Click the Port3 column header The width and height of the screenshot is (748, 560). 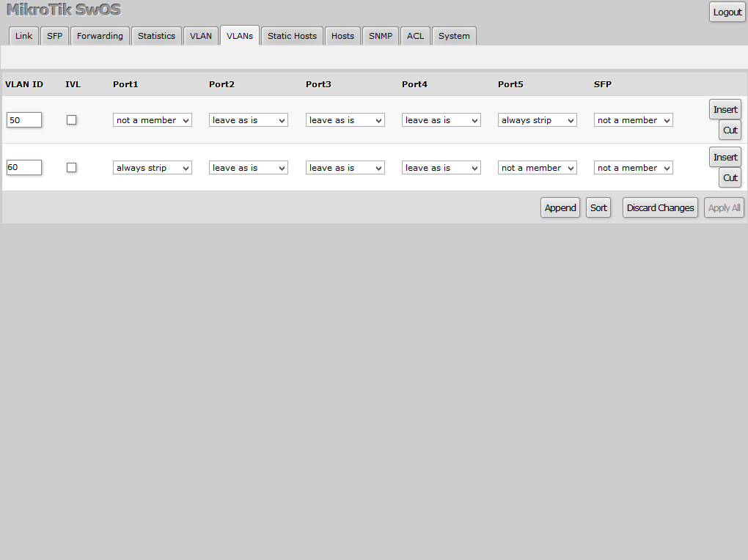click(318, 84)
